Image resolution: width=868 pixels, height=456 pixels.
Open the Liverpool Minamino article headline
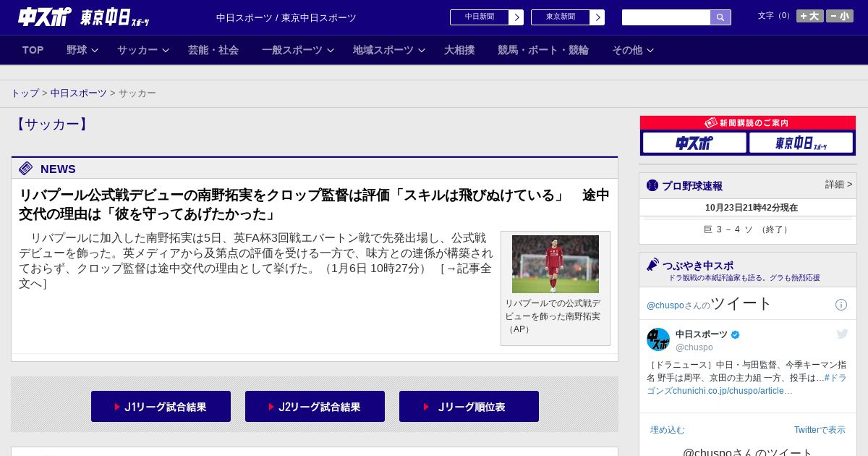pos(314,205)
